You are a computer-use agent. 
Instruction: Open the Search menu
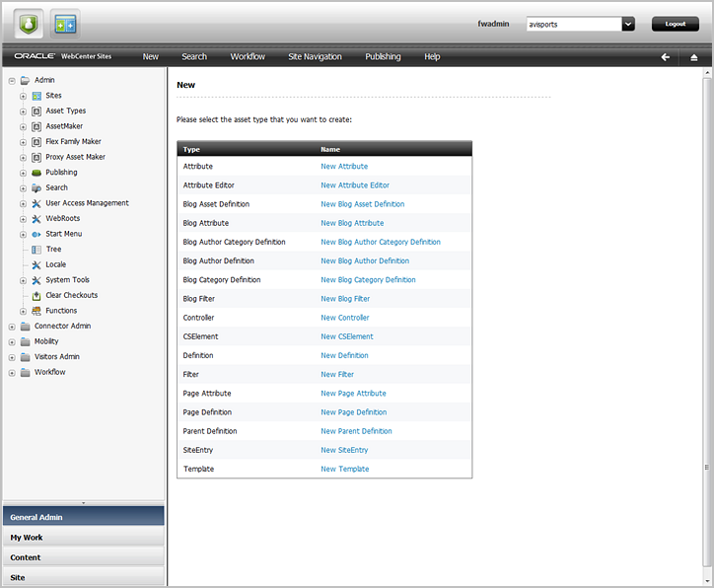pos(194,57)
